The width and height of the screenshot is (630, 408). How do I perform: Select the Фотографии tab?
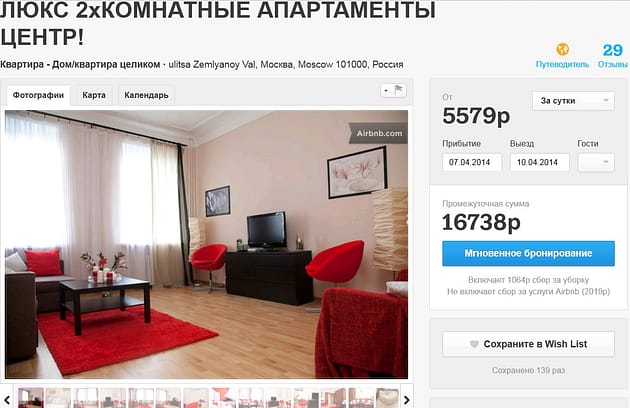click(38, 95)
